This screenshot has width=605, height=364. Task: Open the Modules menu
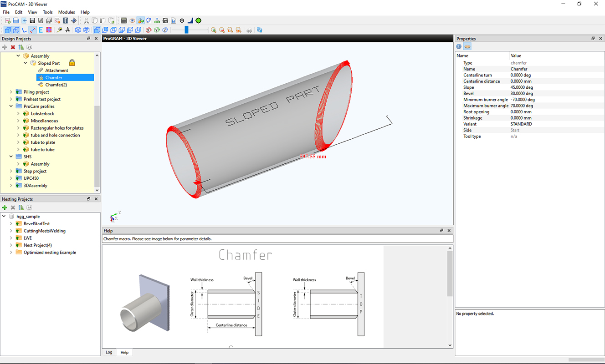pos(67,12)
